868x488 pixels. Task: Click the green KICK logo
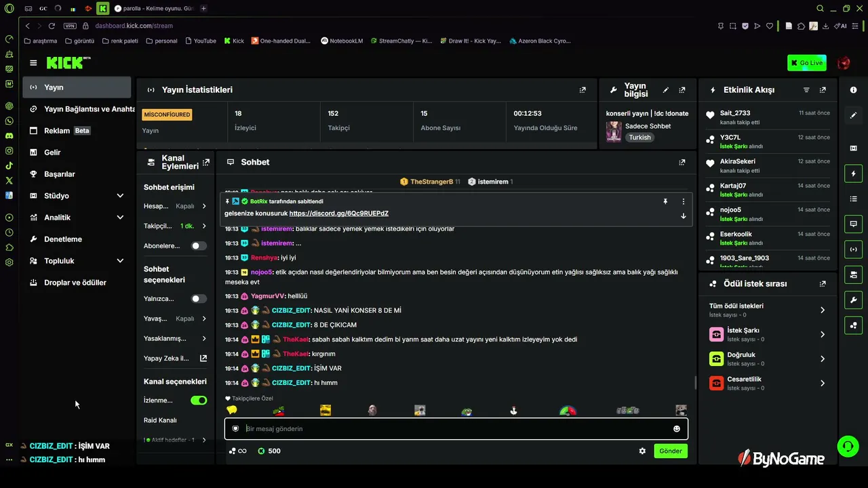pyautogui.click(x=68, y=63)
